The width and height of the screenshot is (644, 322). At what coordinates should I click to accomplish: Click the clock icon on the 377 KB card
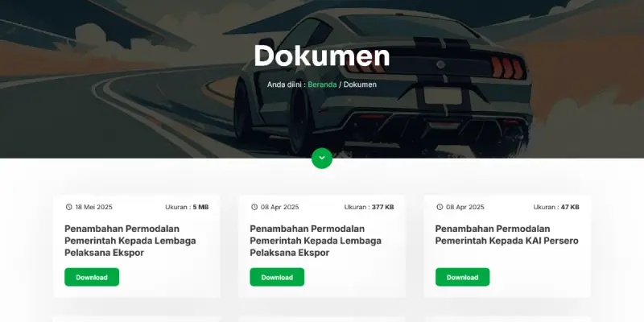click(254, 207)
